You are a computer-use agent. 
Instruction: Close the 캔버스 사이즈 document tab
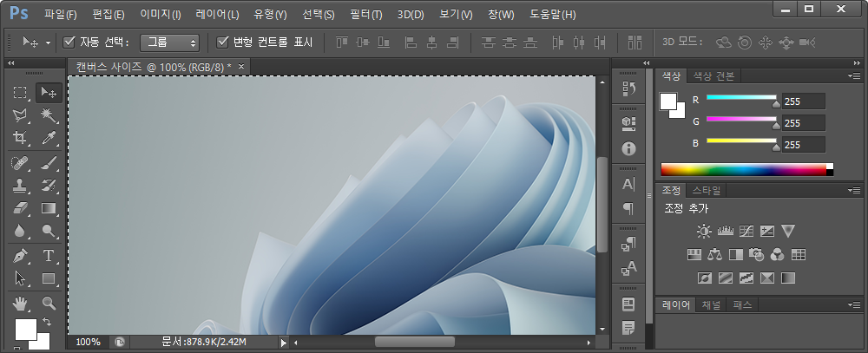click(240, 67)
